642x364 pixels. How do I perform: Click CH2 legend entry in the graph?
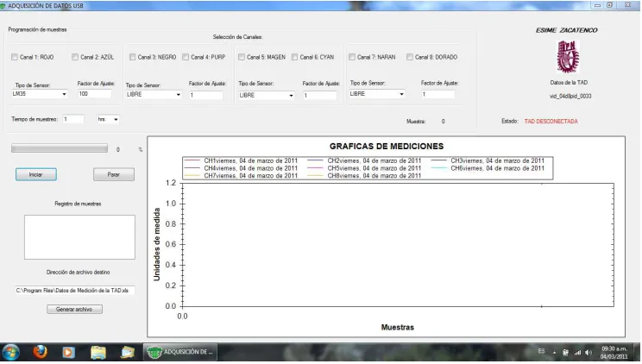[364, 161]
